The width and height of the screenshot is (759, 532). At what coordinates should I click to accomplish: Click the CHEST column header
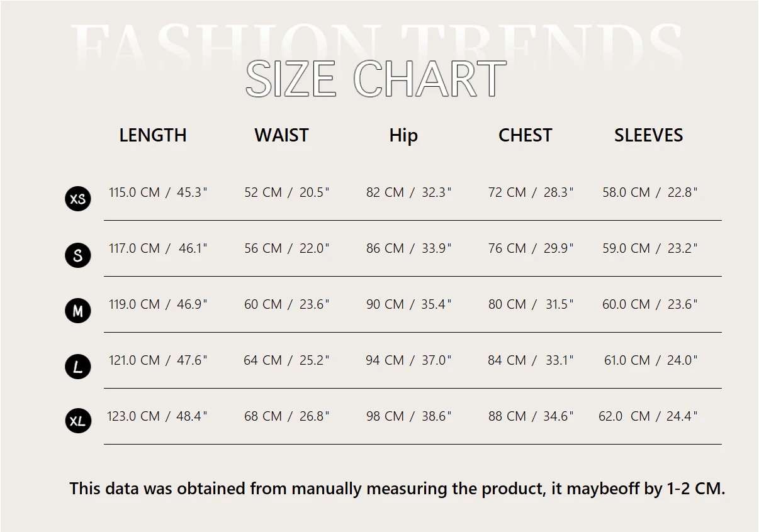click(525, 135)
